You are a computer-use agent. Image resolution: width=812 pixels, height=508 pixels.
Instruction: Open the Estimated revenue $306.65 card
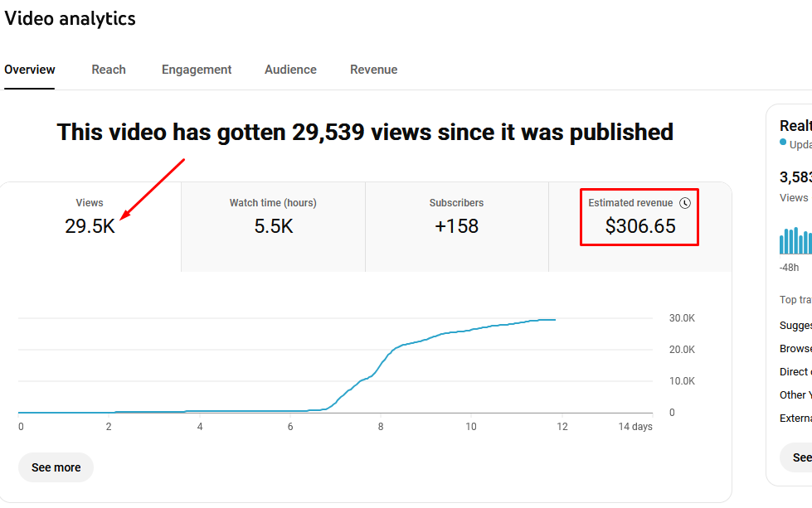click(x=639, y=217)
